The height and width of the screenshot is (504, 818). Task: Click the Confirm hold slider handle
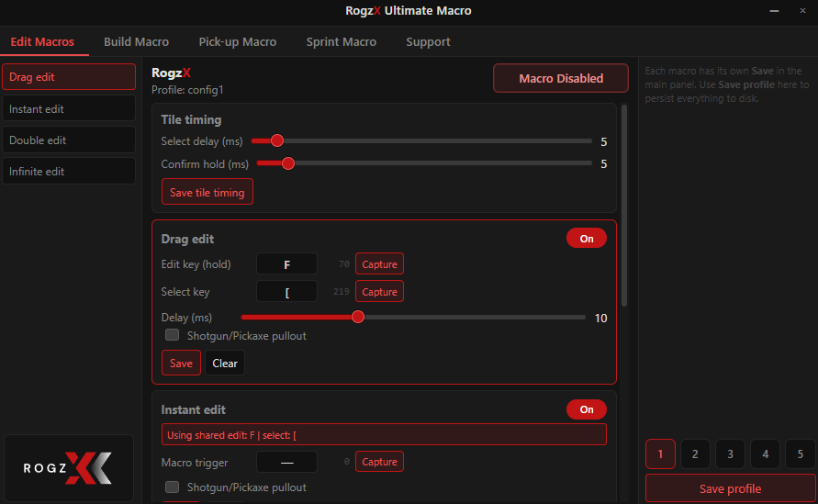tap(288, 163)
